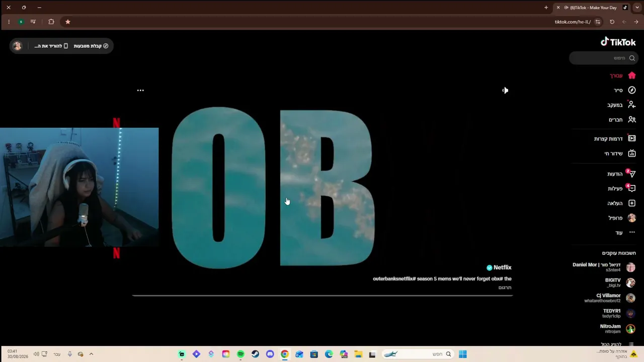This screenshot has height=362, width=644.
Task: Open TEDYR1 followed account
Action: pyautogui.click(x=619, y=313)
